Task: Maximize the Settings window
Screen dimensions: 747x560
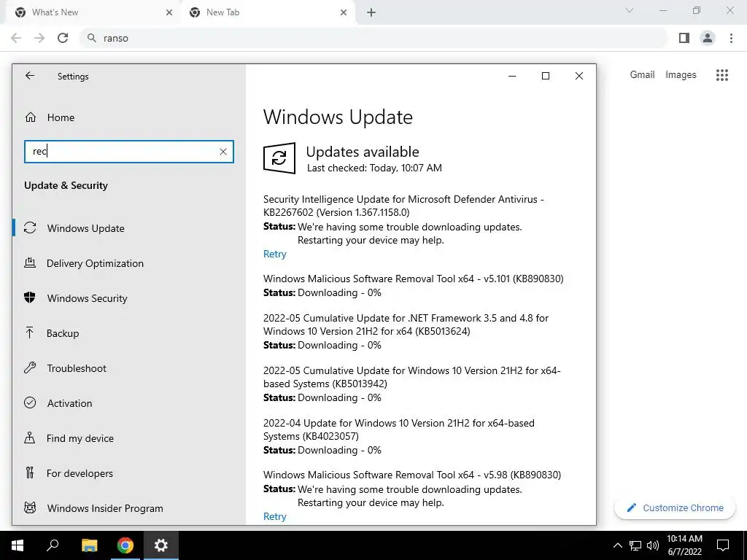Action: [546, 76]
